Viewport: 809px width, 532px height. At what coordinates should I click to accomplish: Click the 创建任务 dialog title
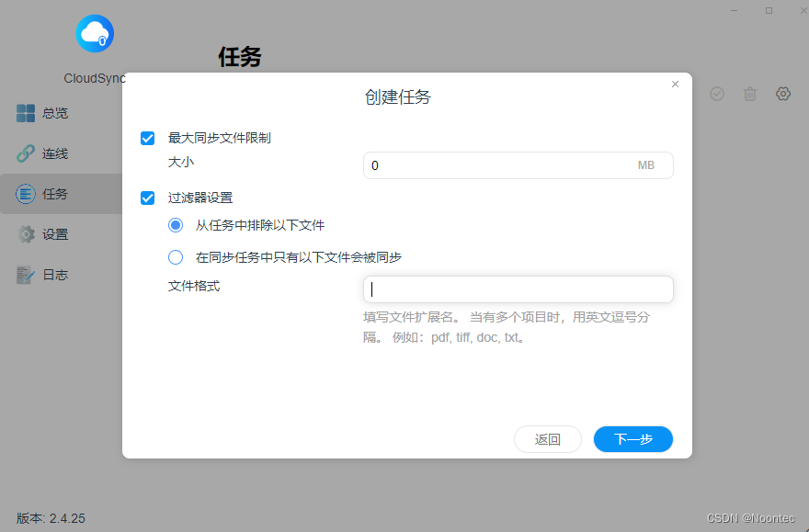398,96
